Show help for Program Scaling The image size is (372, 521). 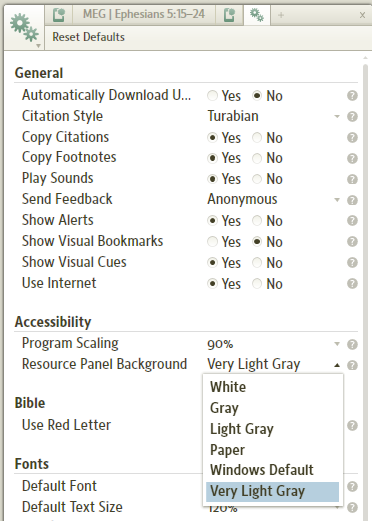pyautogui.click(x=352, y=344)
